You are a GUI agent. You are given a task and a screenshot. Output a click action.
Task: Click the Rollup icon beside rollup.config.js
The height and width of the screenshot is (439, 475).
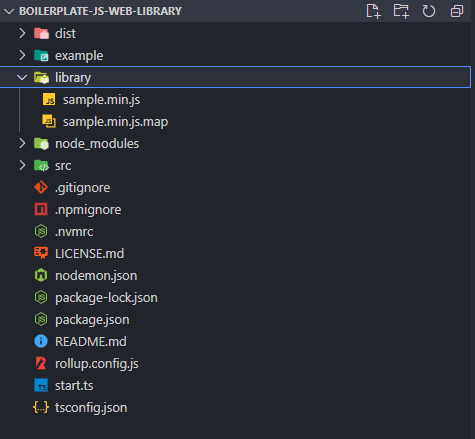(41, 363)
